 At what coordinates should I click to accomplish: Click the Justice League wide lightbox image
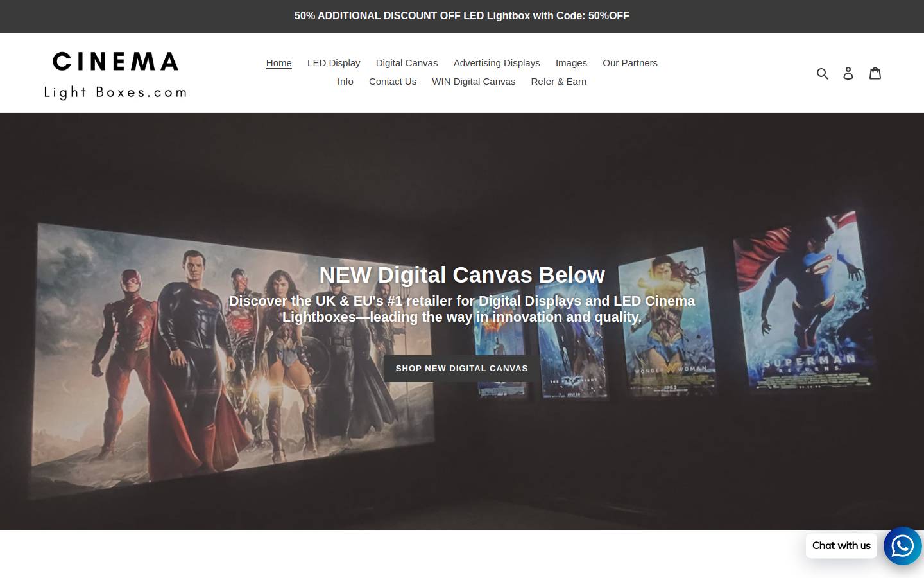coord(231,363)
